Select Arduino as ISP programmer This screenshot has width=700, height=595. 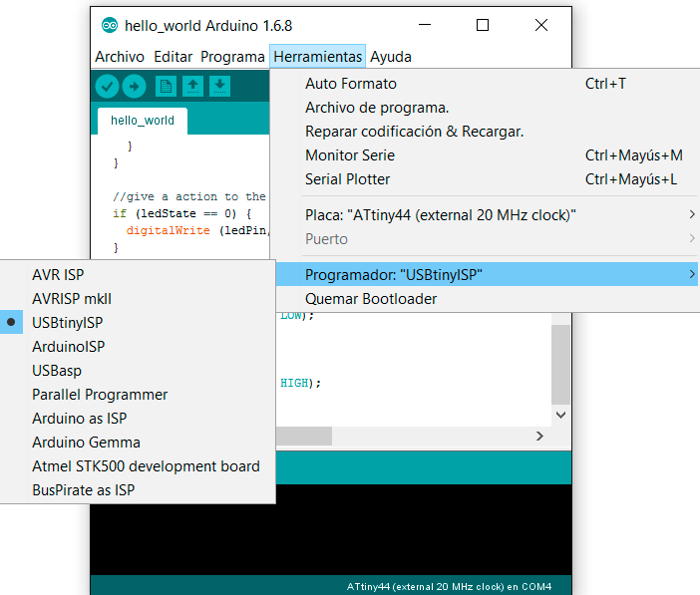click(138, 419)
